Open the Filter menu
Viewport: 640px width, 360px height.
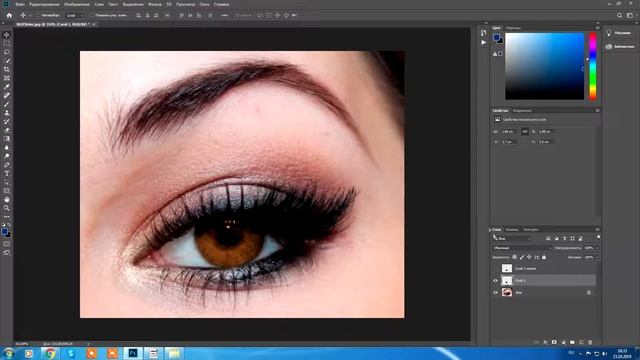[155, 4]
